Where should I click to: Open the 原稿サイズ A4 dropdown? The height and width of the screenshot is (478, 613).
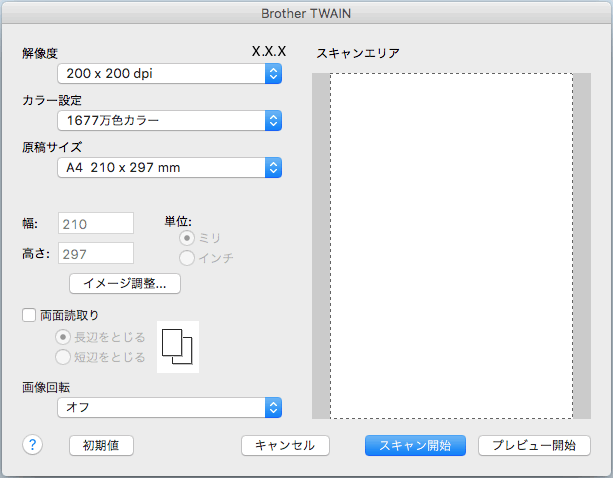(169, 168)
